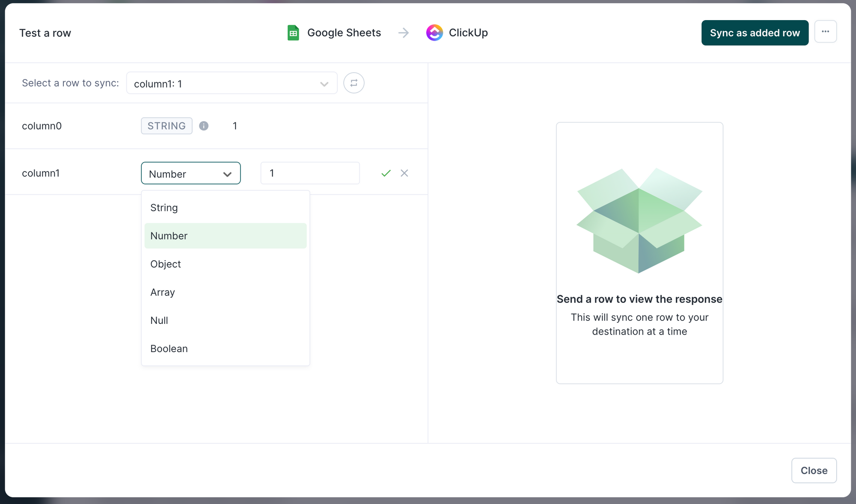Click the info icon next to STRING
Viewport: 856px width, 504px height.
point(204,126)
